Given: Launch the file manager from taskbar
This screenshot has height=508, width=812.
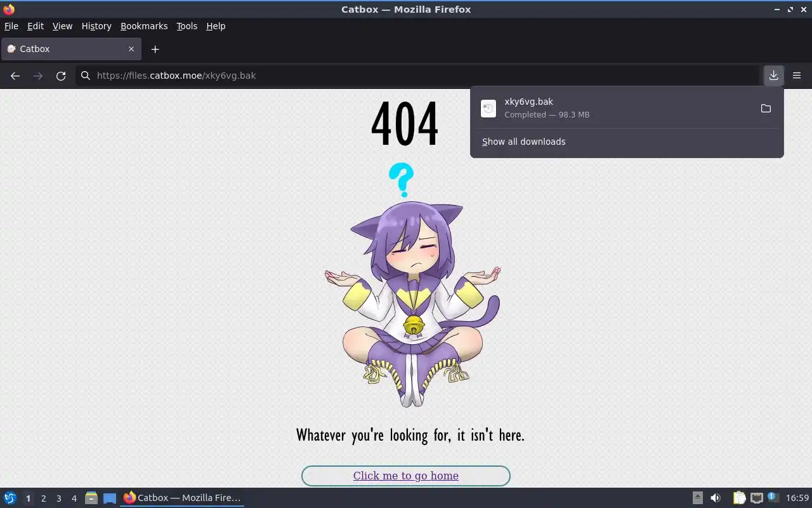Looking at the screenshot, I should click(x=91, y=498).
